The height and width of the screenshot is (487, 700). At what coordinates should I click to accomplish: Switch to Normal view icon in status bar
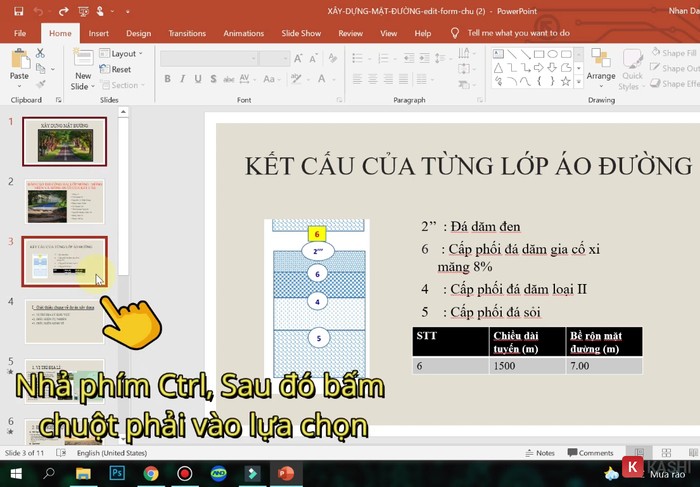click(x=639, y=453)
